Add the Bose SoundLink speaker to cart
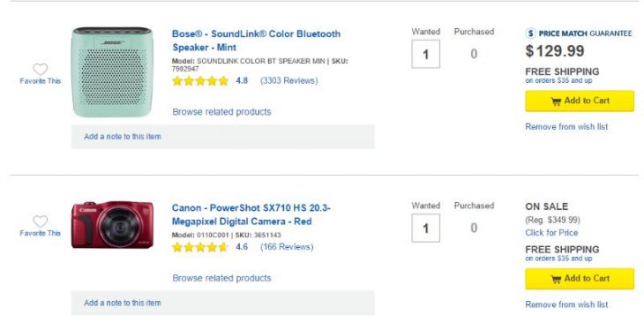The width and height of the screenshot is (644, 330). [580, 101]
